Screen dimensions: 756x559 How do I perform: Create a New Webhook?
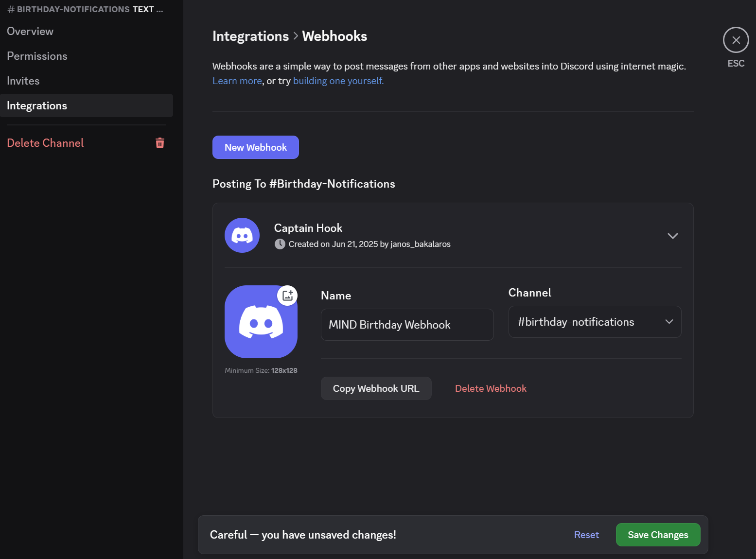pos(256,147)
